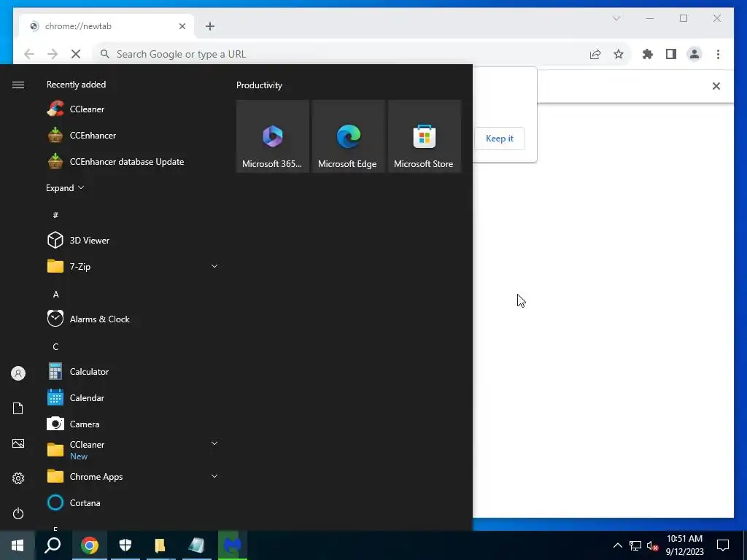
Task: Click the Keep it button in Chrome
Action: [x=500, y=139]
